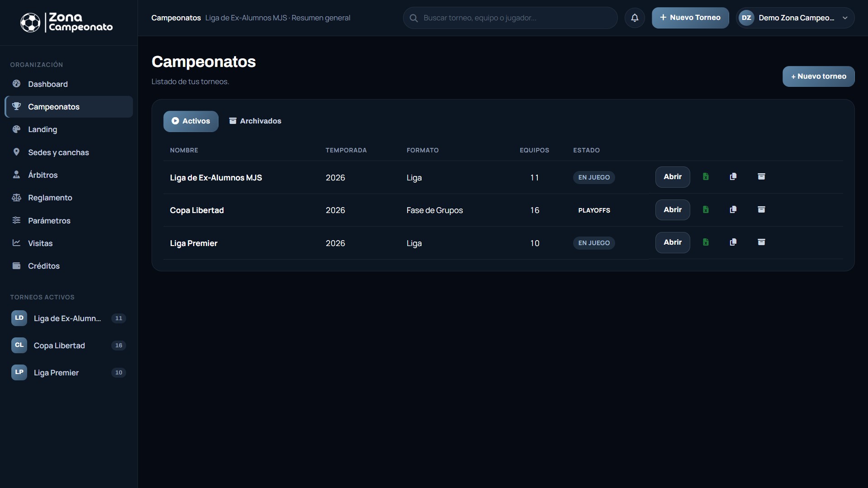Open the Árbitros section
This screenshot has width=868, height=488.
tap(69, 175)
